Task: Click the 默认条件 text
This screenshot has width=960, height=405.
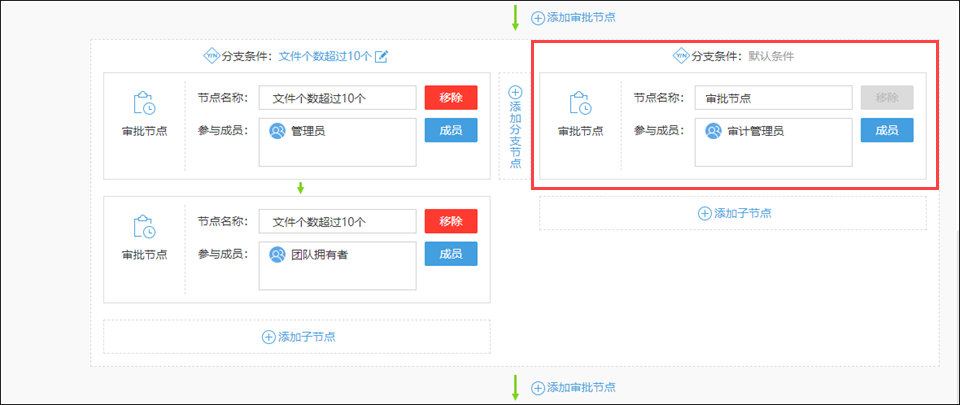Action: [x=771, y=56]
